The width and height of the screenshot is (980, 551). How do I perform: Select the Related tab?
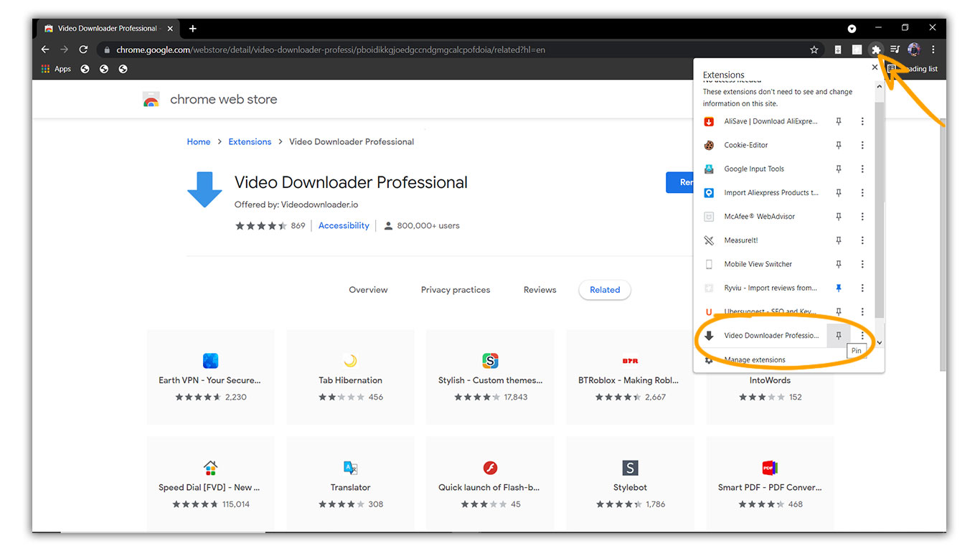605,290
